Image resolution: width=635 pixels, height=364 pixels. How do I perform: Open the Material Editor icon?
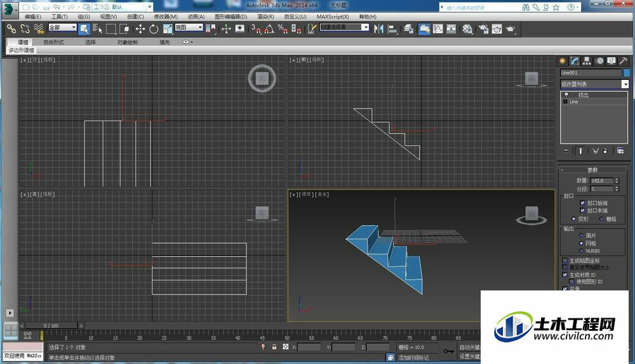tap(467, 29)
